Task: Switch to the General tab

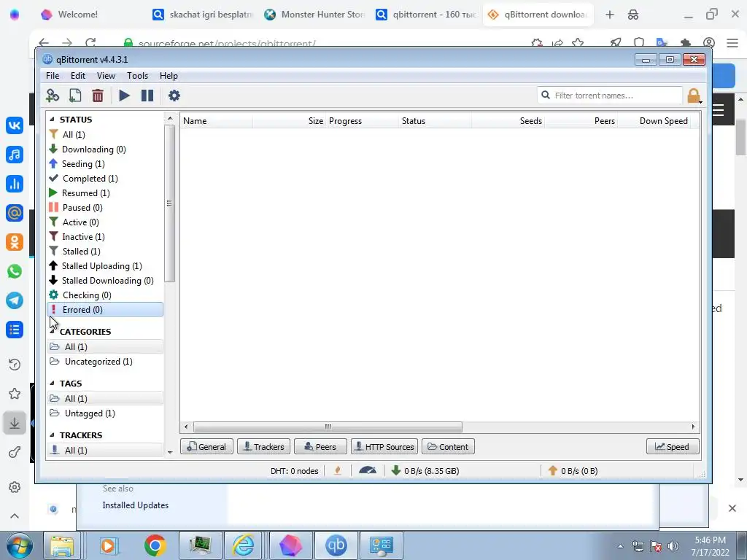Action: pyautogui.click(x=206, y=447)
